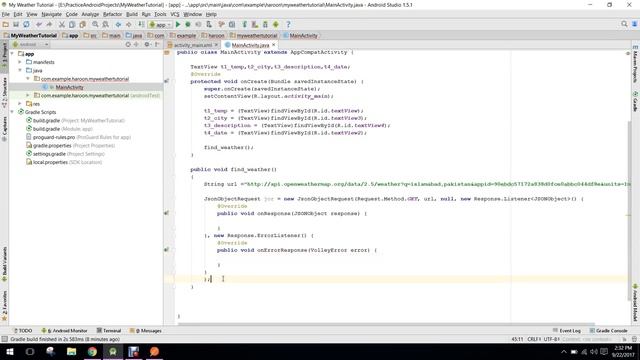Expand the manifests folder
640x360 pixels.
pos(20,62)
